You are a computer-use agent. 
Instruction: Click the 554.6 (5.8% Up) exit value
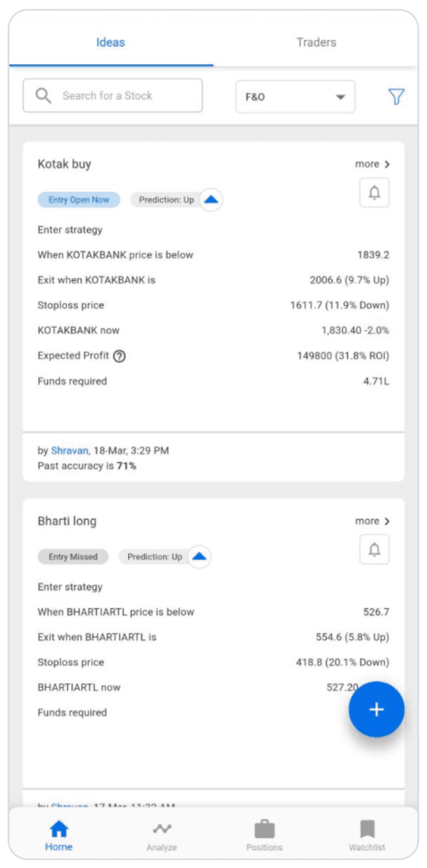point(353,637)
